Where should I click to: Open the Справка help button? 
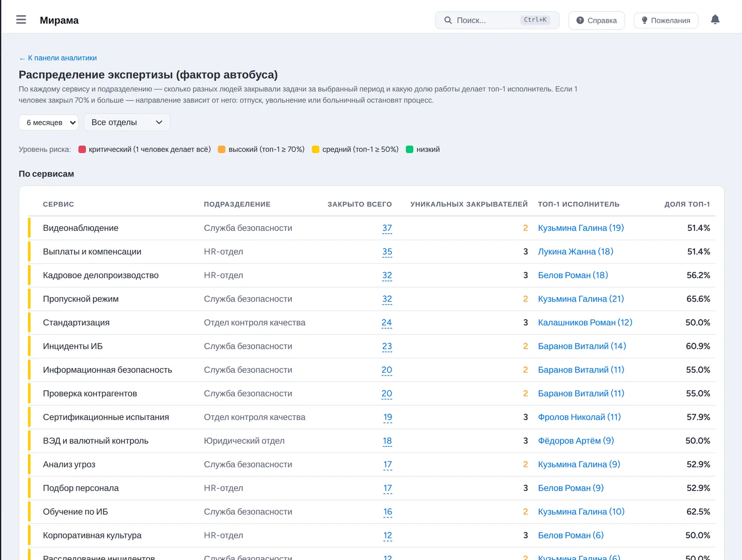pyautogui.click(x=596, y=20)
